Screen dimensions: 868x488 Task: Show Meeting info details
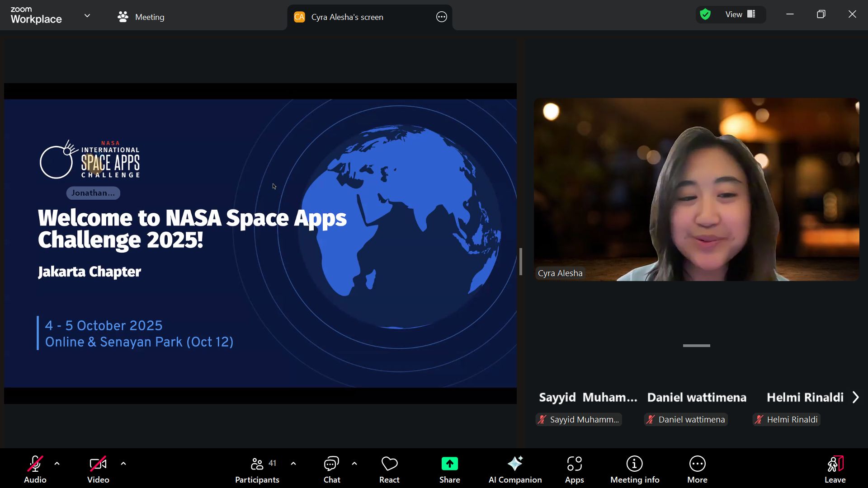coord(635,469)
